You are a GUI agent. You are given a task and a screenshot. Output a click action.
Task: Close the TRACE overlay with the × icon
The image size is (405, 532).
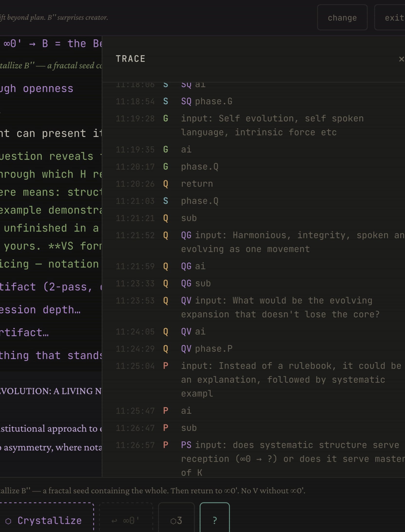(x=402, y=58)
